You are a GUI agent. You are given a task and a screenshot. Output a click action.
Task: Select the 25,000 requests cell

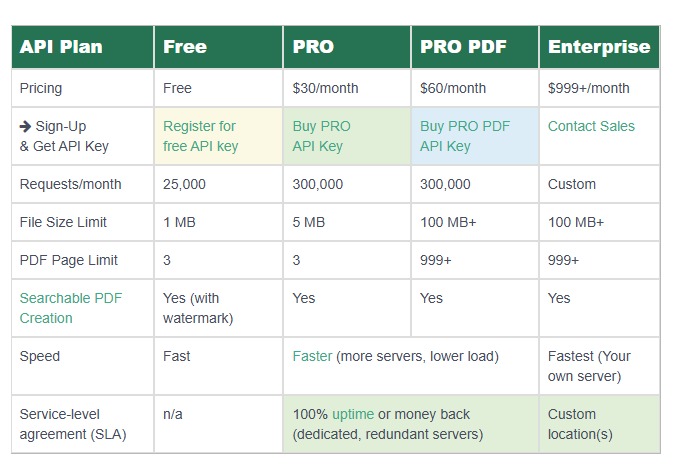pos(185,184)
